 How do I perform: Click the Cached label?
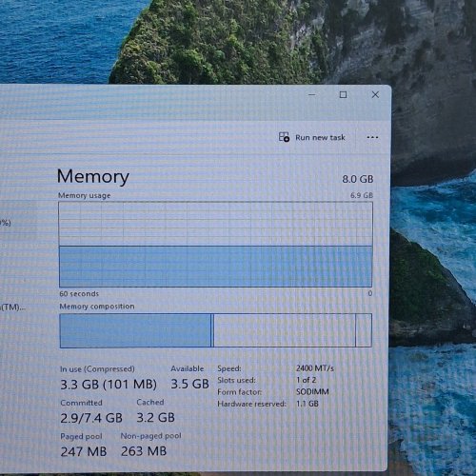pyautogui.click(x=150, y=402)
